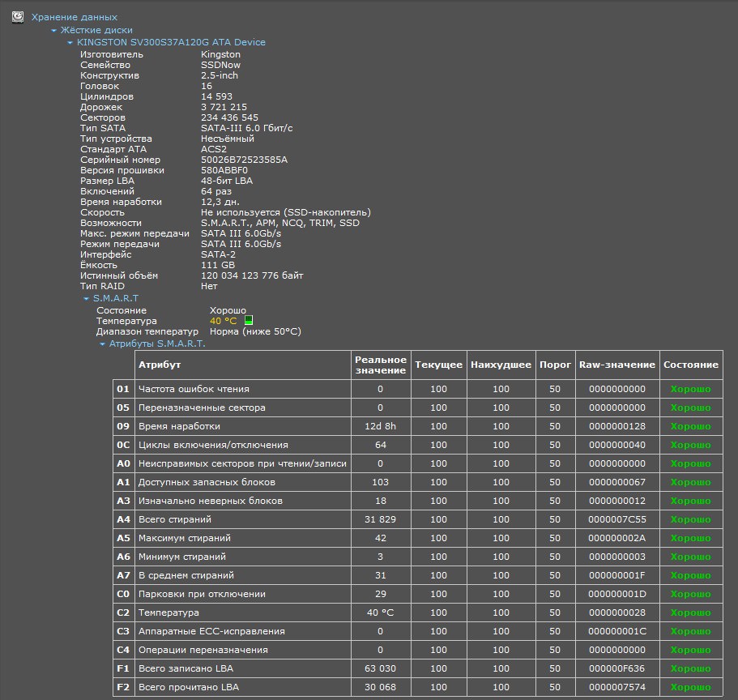Viewport: 738px width, 700px height.
Task: Click the real value 12d 8h
Action: [380, 426]
